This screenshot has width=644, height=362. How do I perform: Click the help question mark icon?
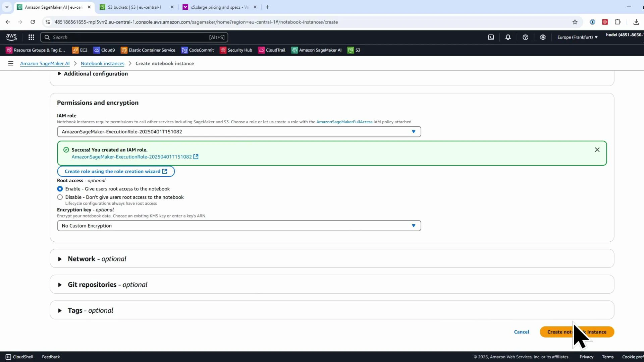point(525,37)
